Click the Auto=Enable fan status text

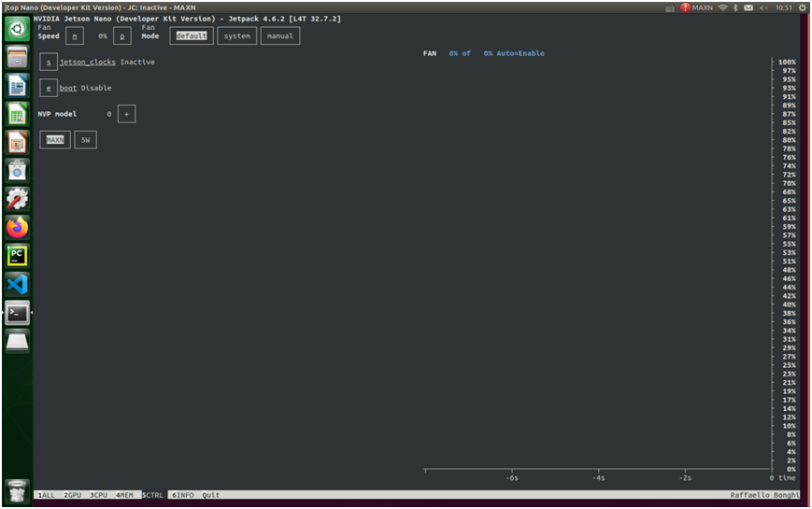520,53
